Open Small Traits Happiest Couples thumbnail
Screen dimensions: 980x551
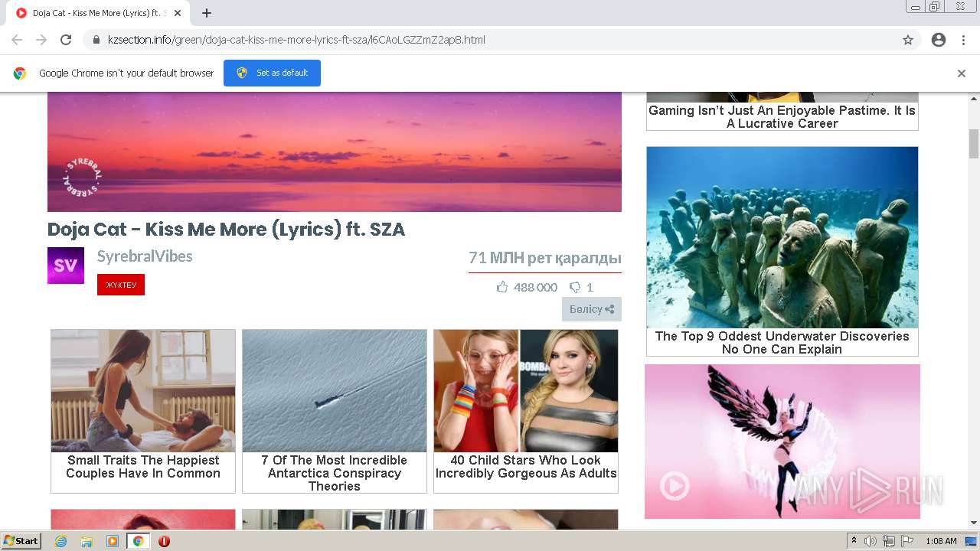pos(143,391)
